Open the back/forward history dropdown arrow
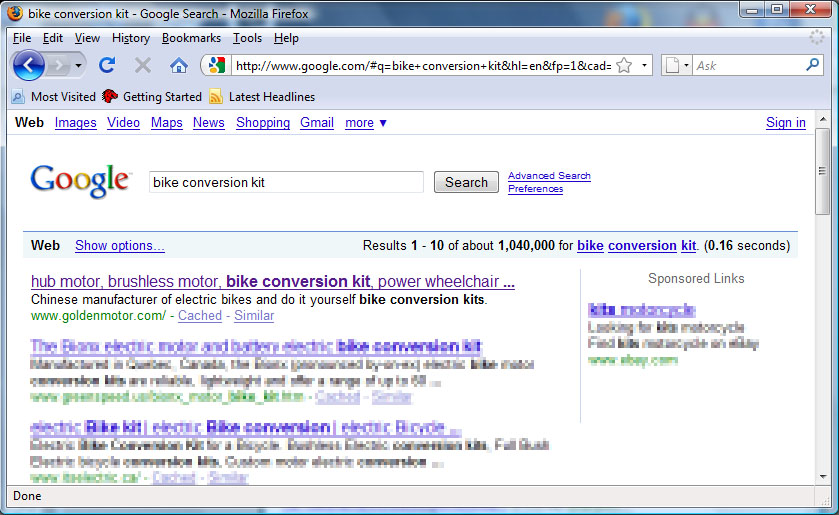 (x=79, y=66)
